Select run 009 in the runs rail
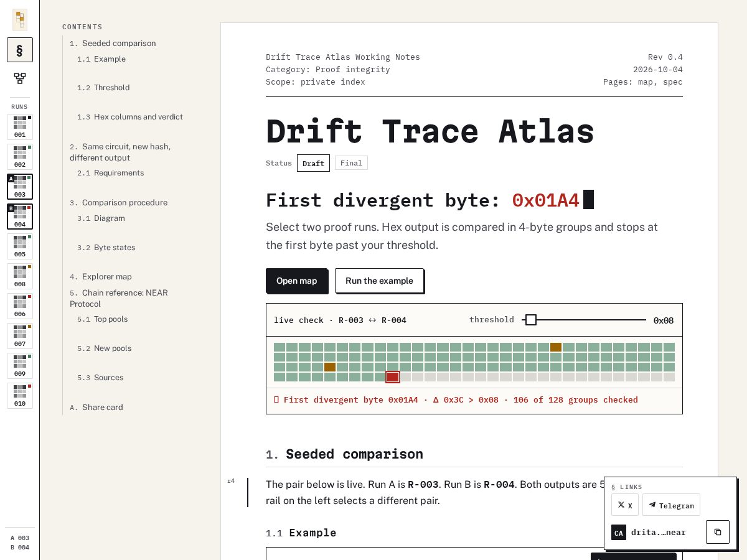This screenshot has width=747, height=560. [20, 366]
